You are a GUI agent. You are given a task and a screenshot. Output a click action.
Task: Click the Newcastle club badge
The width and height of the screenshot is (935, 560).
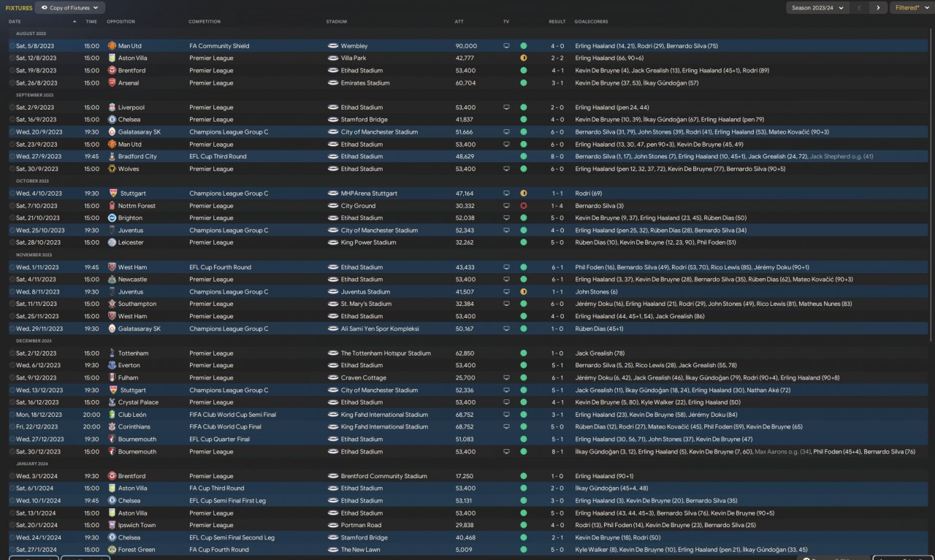pos(112,280)
